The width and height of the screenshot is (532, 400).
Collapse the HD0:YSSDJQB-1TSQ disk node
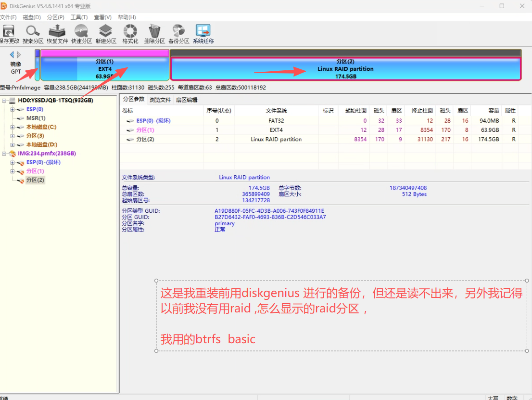coord(4,101)
